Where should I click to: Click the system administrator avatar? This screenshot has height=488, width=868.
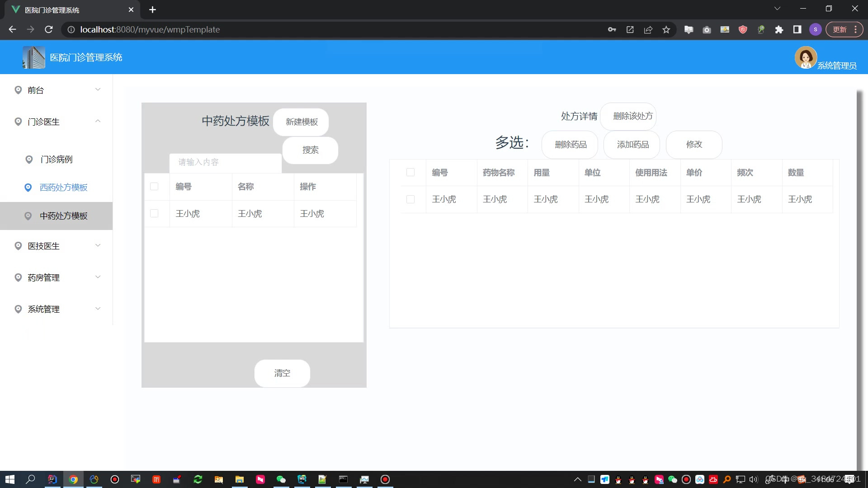(805, 57)
